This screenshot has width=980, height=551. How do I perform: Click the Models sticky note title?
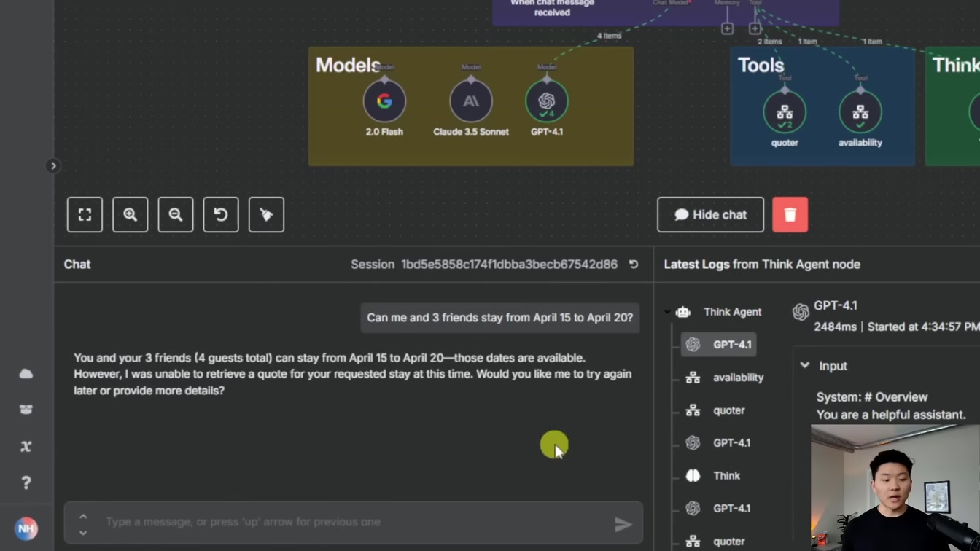point(348,65)
